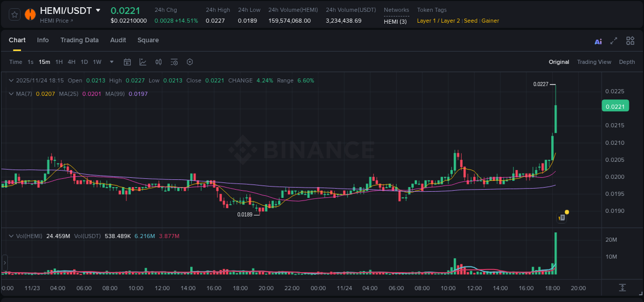Viewport: 644px width, 302px height.
Task: Switch chart to line overlay style
Action: click(x=143, y=62)
